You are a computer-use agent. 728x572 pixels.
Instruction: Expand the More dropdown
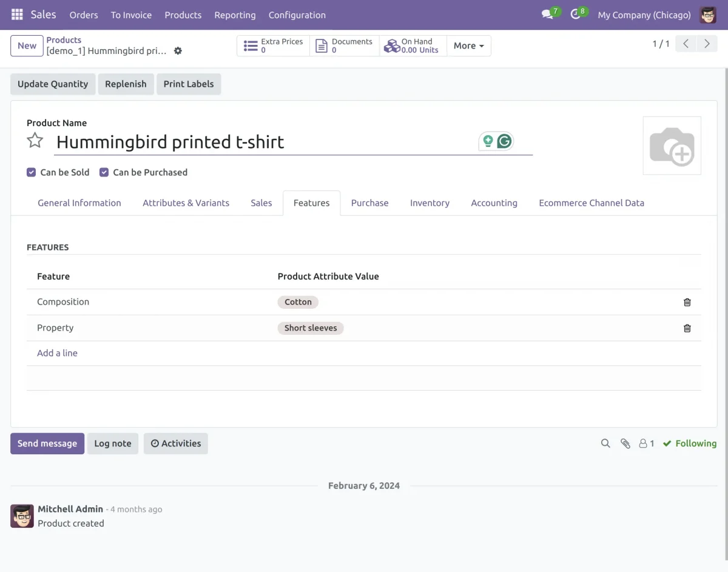pos(468,45)
